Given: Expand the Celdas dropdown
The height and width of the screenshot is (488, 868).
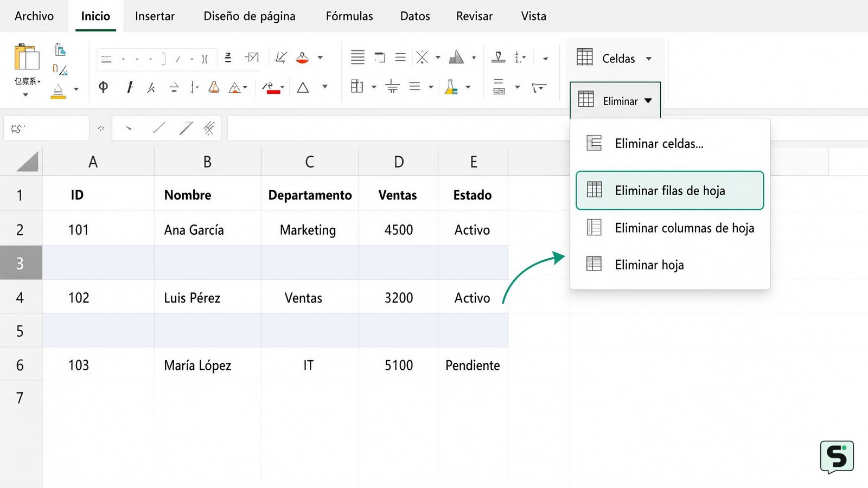Looking at the screenshot, I should click(x=649, y=59).
